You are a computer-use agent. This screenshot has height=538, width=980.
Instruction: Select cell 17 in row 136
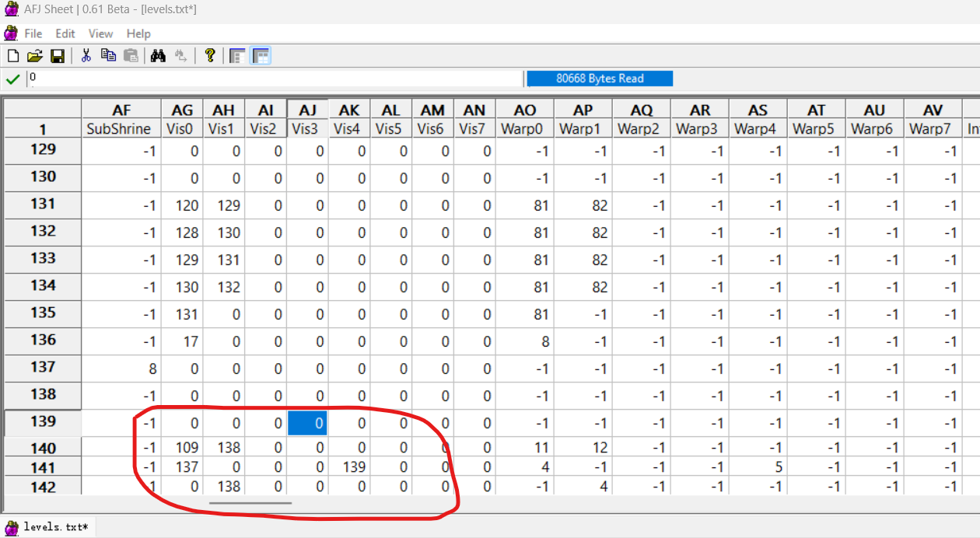click(182, 342)
